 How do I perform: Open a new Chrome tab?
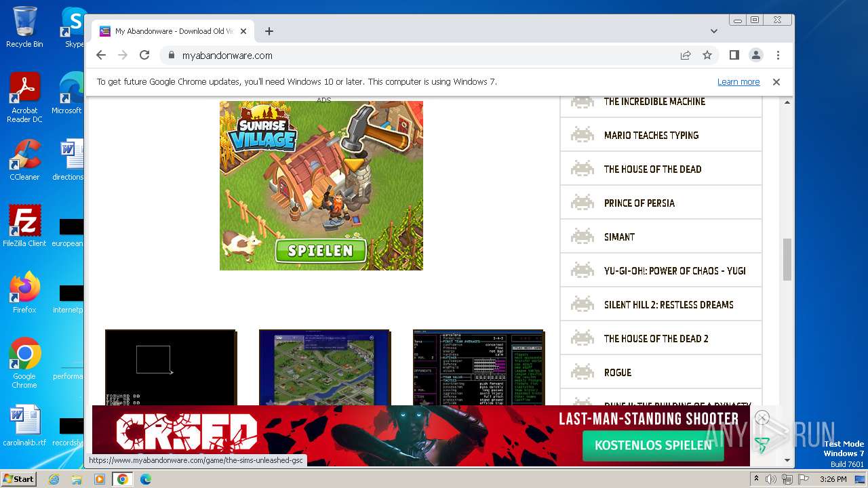coord(269,31)
